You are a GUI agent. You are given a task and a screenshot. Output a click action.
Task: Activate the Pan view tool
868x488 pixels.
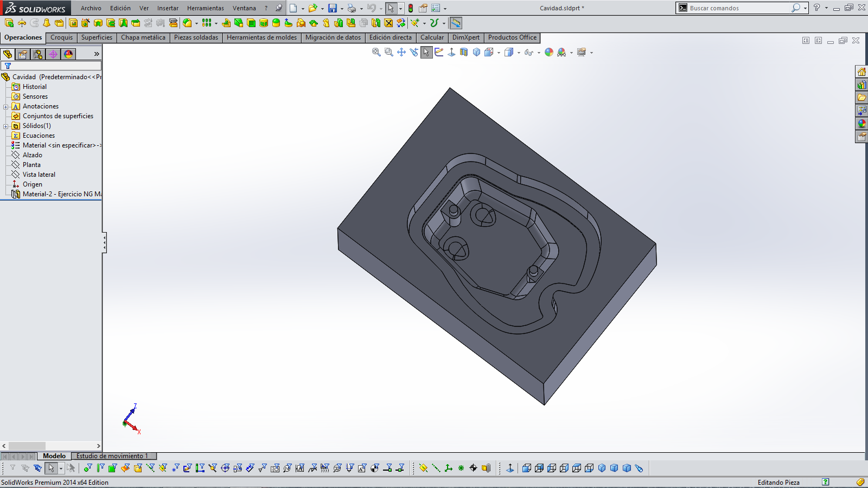pos(401,52)
